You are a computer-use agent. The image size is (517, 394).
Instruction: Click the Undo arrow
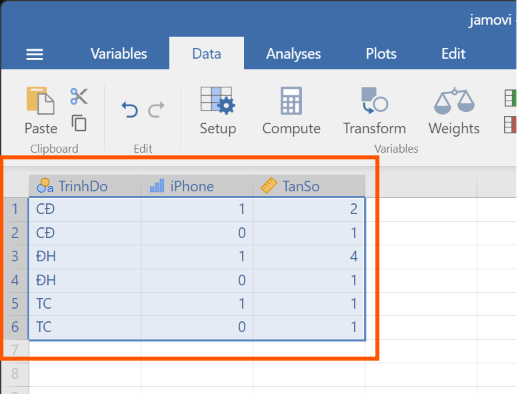[130, 110]
